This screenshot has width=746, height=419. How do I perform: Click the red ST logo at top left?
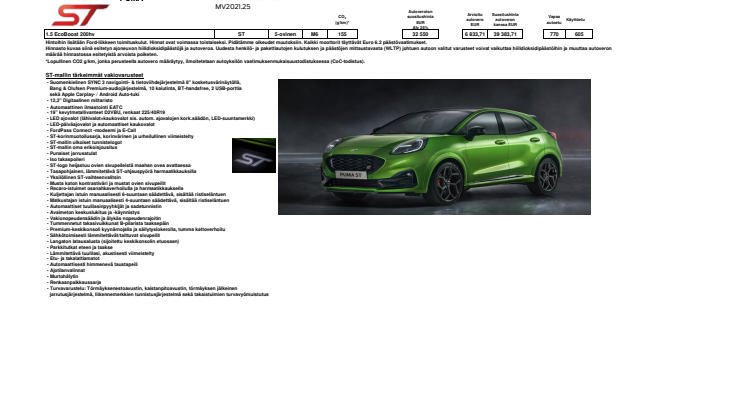pos(80,16)
